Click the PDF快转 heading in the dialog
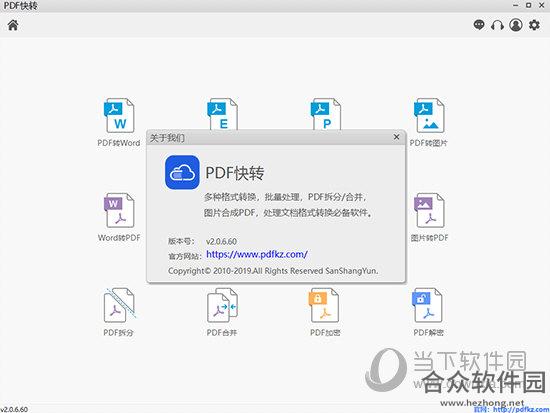 [235, 173]
